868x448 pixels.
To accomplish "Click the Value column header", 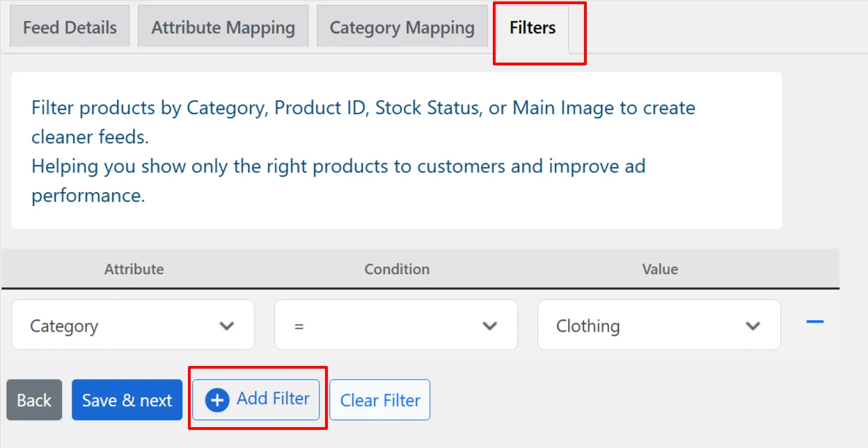I will tap(659, 269).
